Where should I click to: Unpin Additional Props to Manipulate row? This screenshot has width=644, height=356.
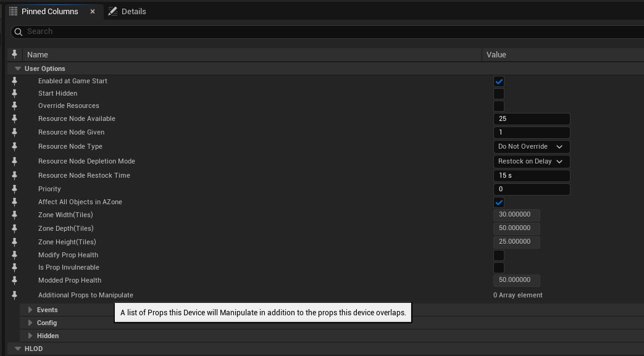click(x=14, y=295)
